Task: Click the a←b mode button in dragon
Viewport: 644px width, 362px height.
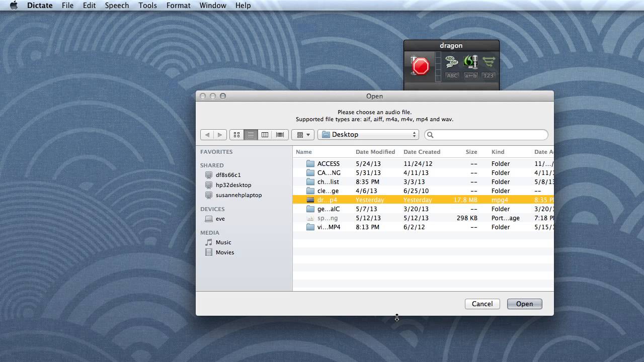Action: click(x=470, y=75)
